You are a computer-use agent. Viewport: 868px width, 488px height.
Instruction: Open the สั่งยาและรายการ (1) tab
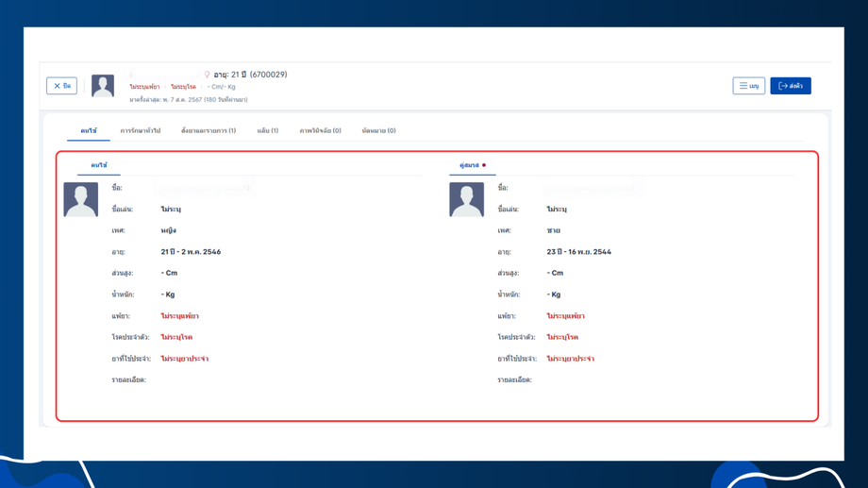tap(209, 130)
